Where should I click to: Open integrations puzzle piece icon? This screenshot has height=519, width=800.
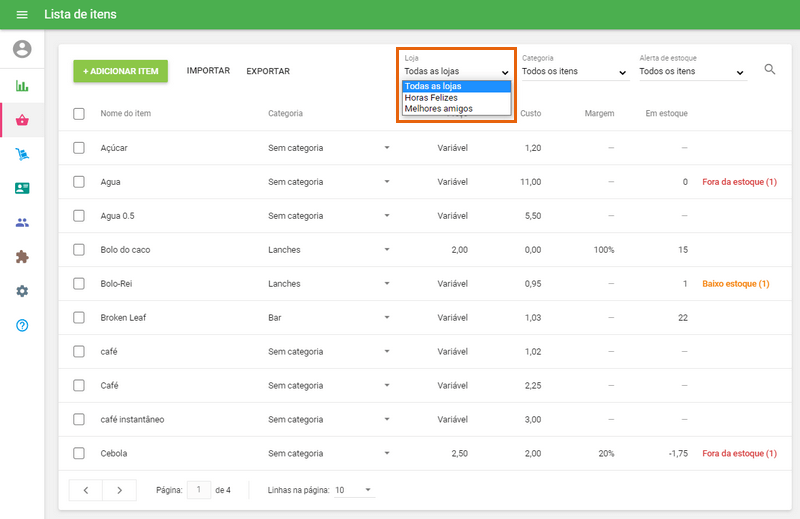pyautogui.click(x=22, y=257)
